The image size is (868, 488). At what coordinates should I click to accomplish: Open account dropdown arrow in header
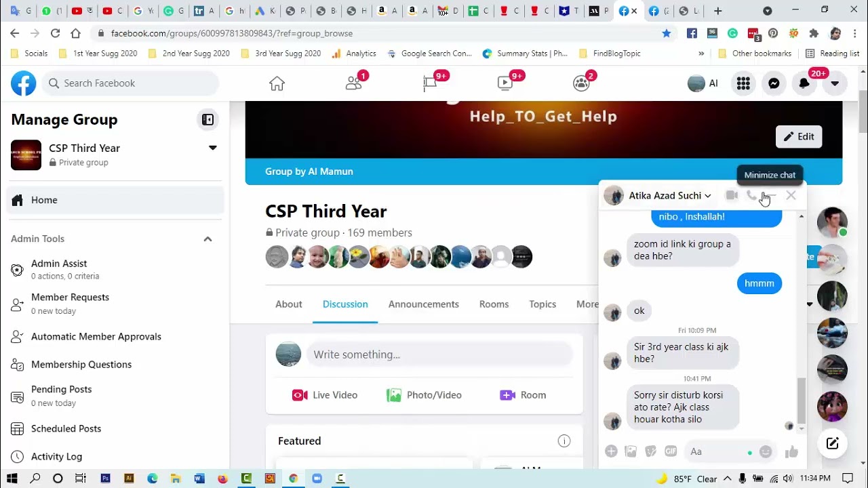coord(835,83)
